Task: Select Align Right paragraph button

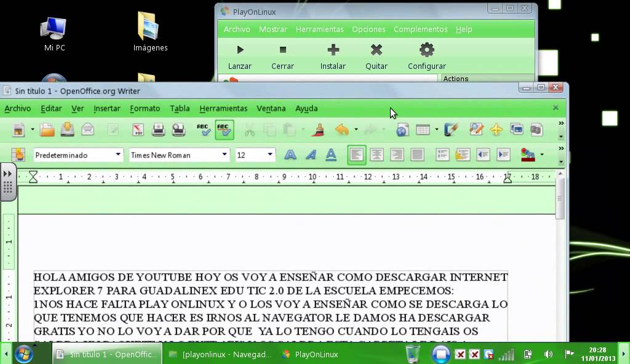Action: click(397, 155)
